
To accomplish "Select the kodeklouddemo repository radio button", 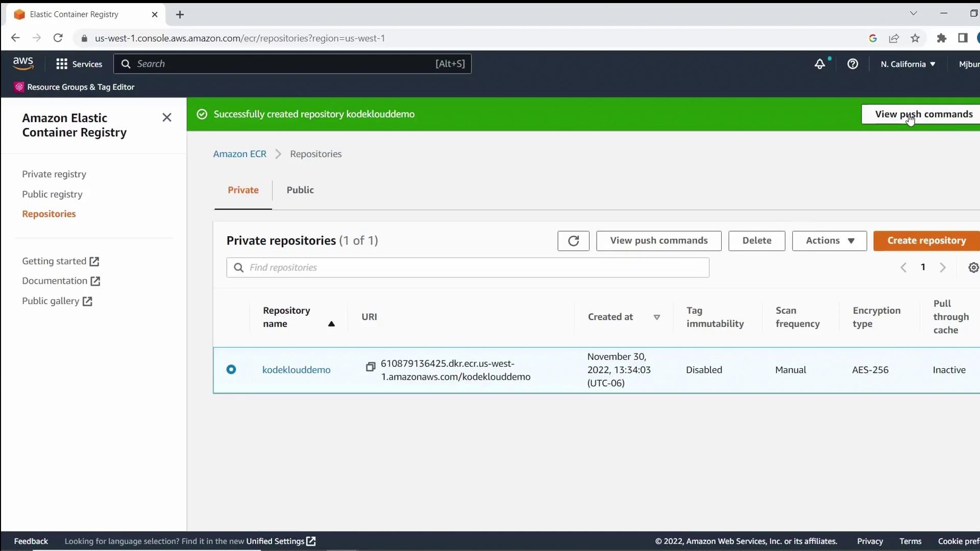I will pos(231,369).
